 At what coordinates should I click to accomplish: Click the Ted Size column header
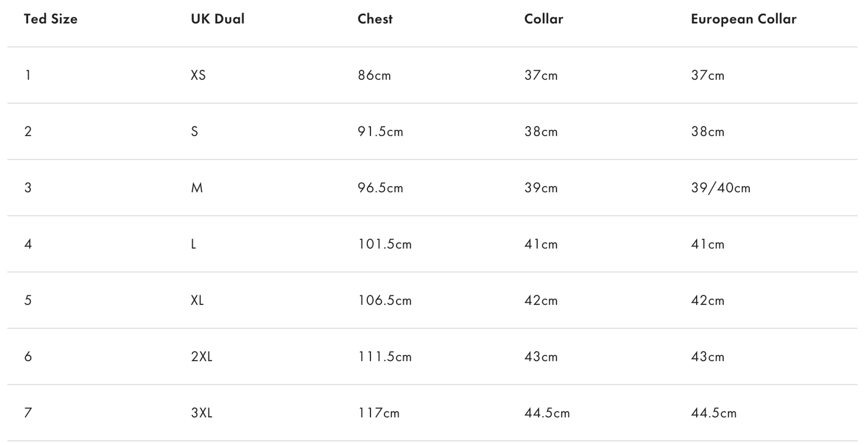tap(51, 19)
